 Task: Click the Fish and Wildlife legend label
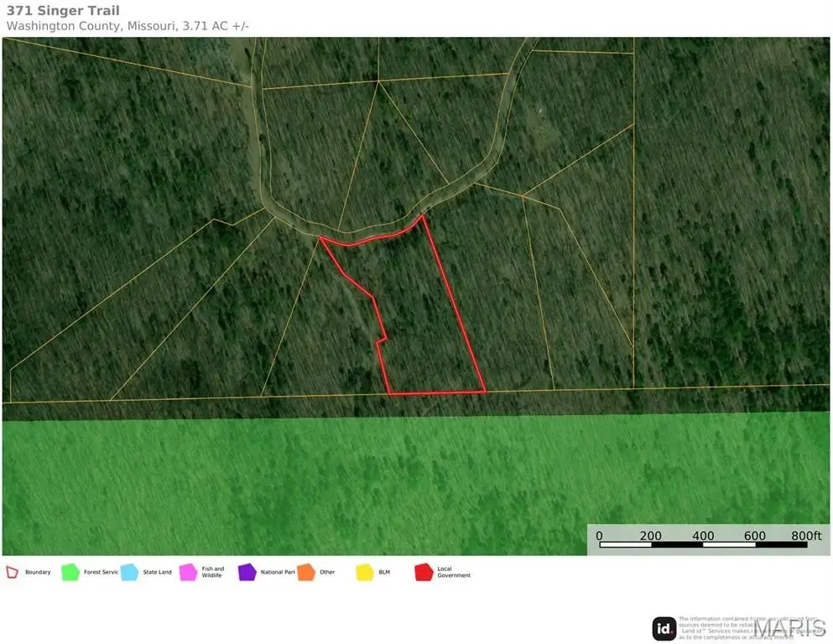point(213,573)
